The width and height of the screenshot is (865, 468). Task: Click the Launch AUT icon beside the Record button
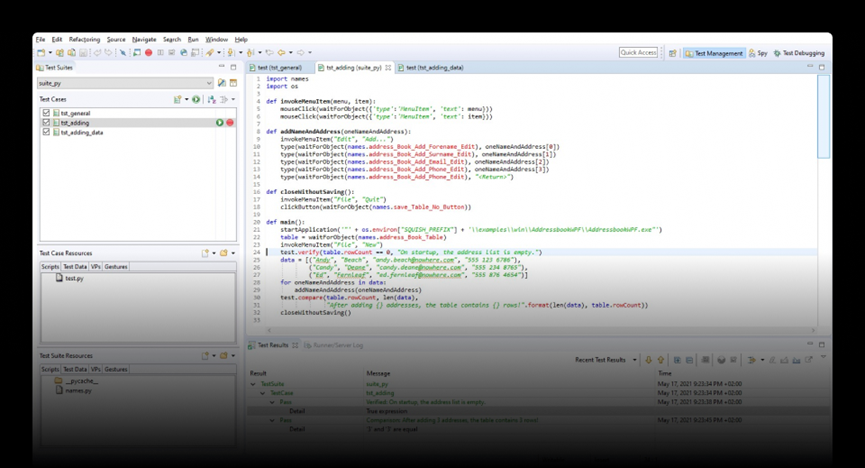point(137,53)
